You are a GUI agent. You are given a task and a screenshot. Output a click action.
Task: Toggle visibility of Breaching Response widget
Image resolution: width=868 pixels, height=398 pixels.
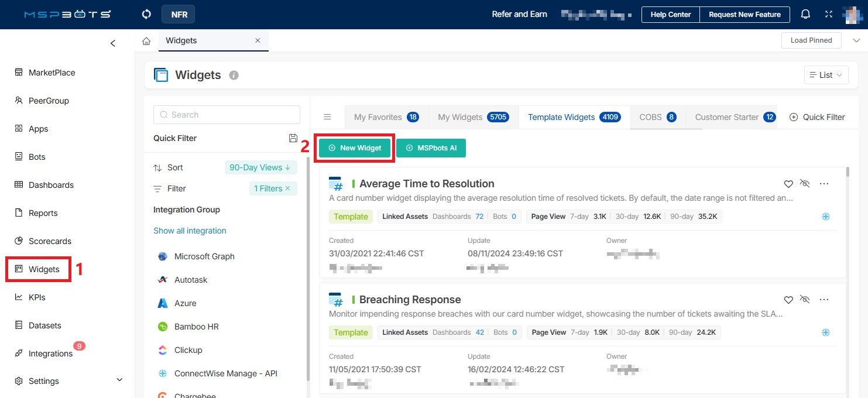(805, 300)
